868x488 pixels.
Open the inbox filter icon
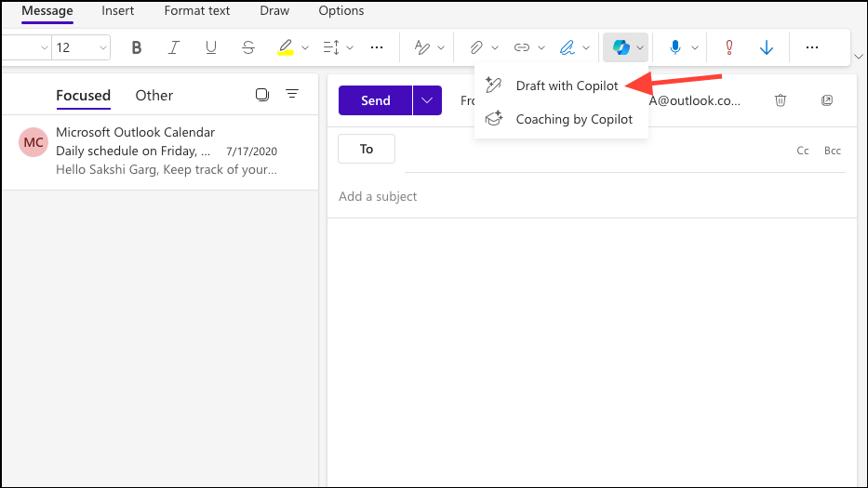292,94
